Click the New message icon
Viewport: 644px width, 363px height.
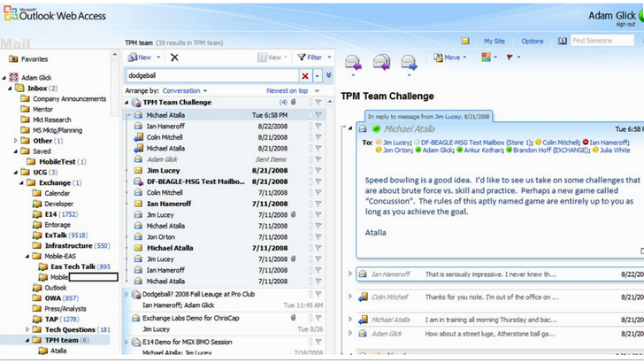pos(133,58)
